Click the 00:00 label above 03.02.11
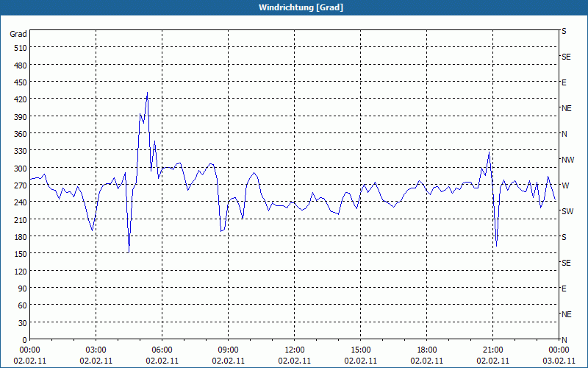Image resolution: width=588 pixels, height=368 pixels. (559, 350)
